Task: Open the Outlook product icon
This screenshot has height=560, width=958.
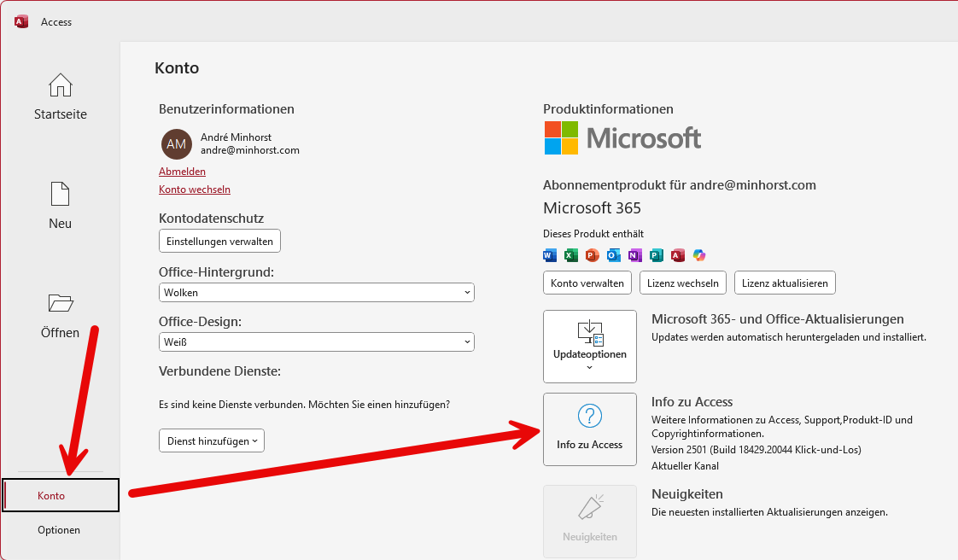Action: pos(614,254)
